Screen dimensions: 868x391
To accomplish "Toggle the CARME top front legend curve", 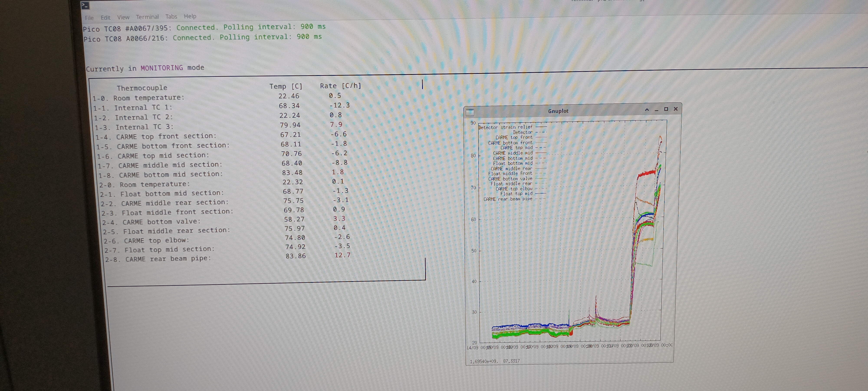I will [x=514, y=138].
